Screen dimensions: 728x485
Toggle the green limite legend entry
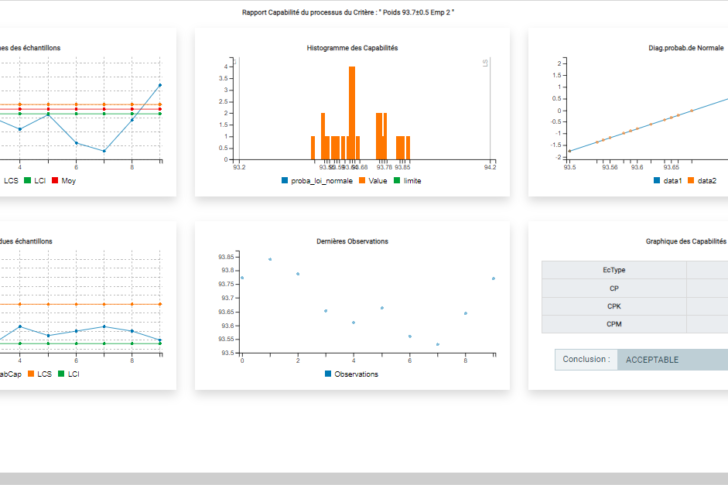(x=407, y=181)
